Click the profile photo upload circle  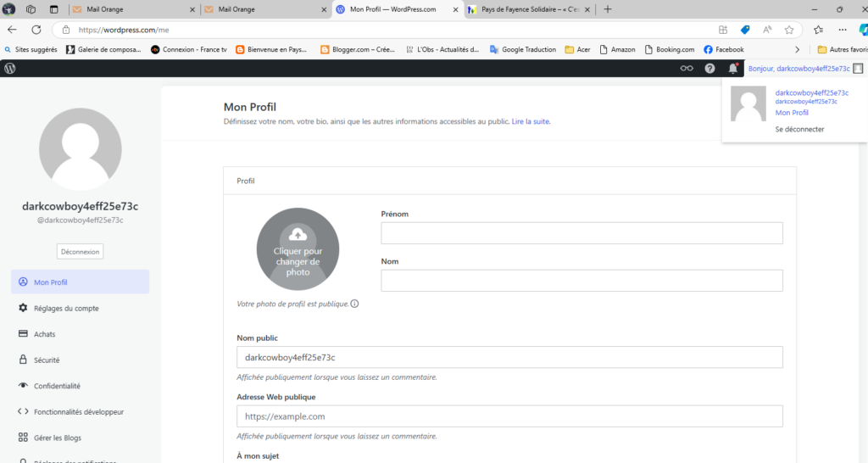[x=298, y=249]
